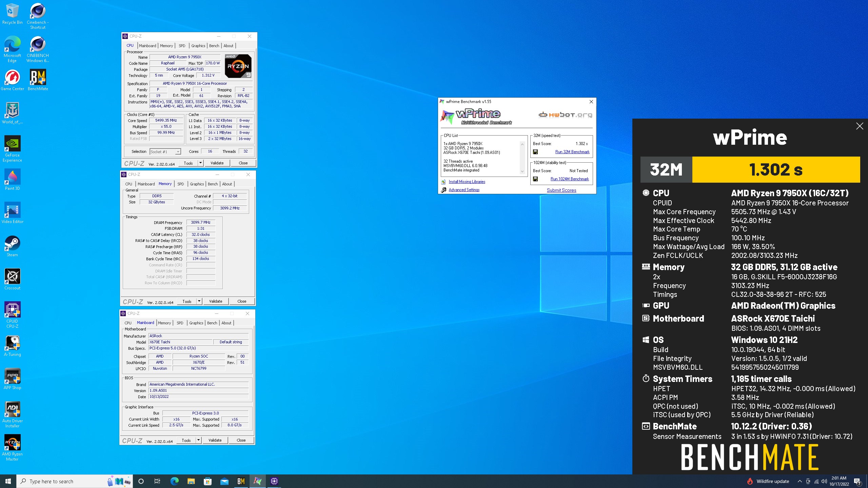Open World_of_ Warships desktop icon
868x488 pixels.
click(12, 113)
